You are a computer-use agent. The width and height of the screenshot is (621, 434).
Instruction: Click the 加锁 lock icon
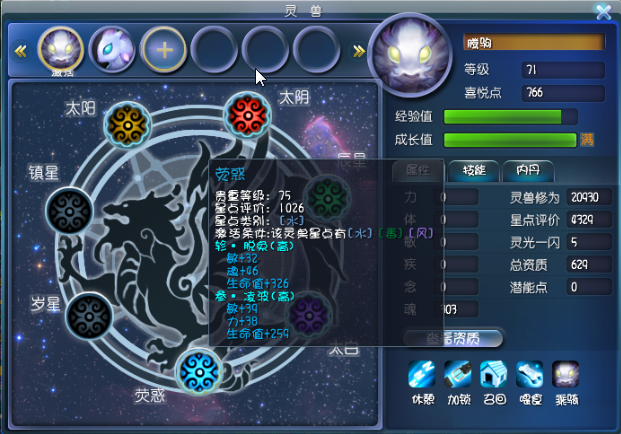(x=458, y=374)
